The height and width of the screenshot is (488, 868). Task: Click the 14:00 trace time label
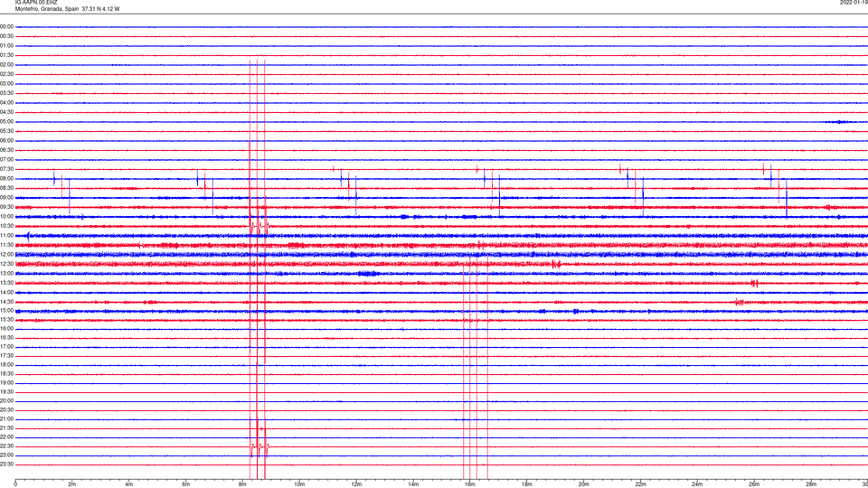(x=7, y=292)
